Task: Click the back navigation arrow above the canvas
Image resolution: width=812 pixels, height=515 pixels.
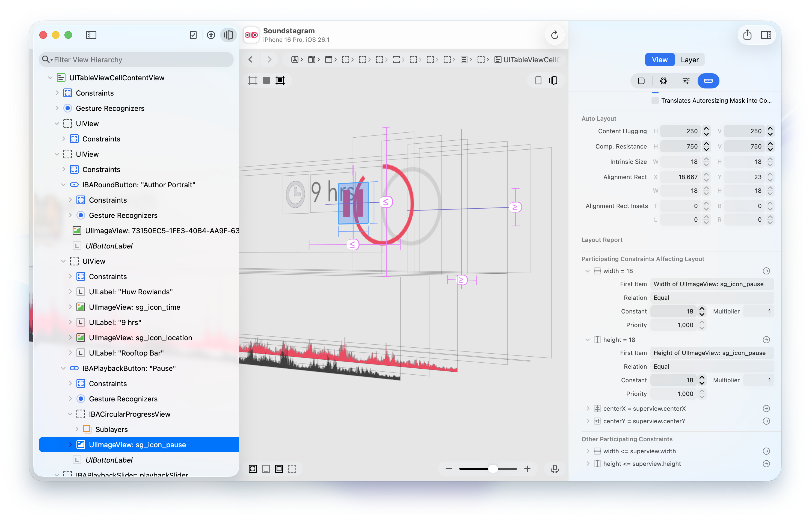Action: pos(251,59)
